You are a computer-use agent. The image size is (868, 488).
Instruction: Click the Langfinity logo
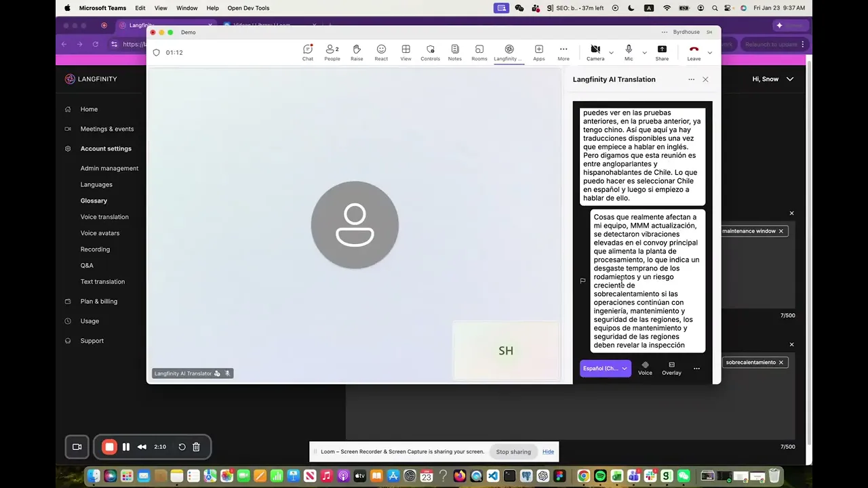(x=91, y=79)
